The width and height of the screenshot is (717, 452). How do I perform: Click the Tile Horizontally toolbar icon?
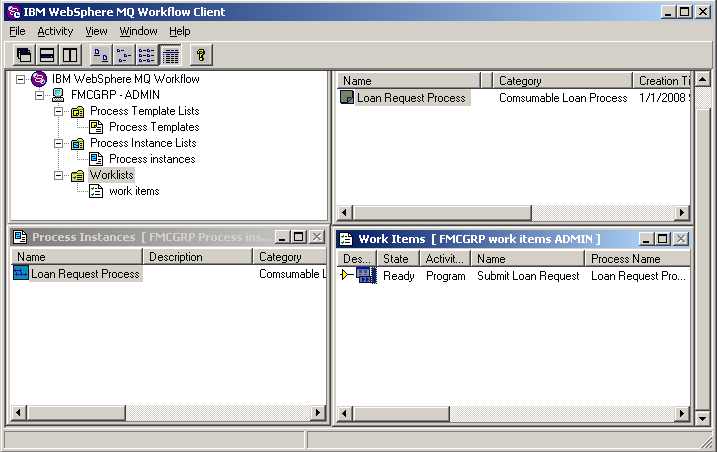(x=47, y=55)
